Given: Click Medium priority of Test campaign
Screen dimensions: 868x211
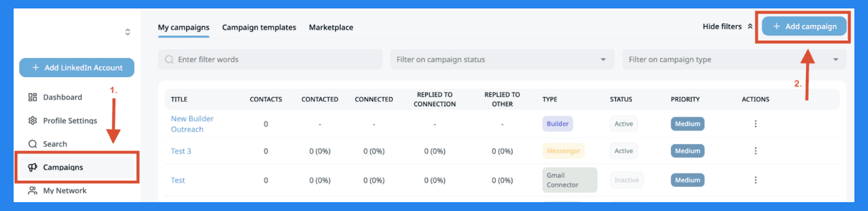Looking at the screenshot, I should tap(687, 180).
